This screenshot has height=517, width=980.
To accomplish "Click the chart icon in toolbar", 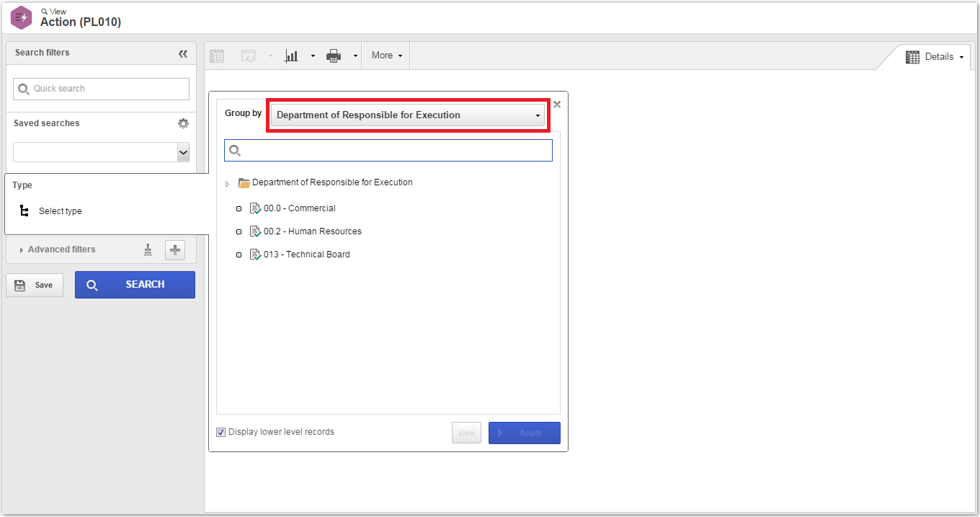I will pos(292,56).
